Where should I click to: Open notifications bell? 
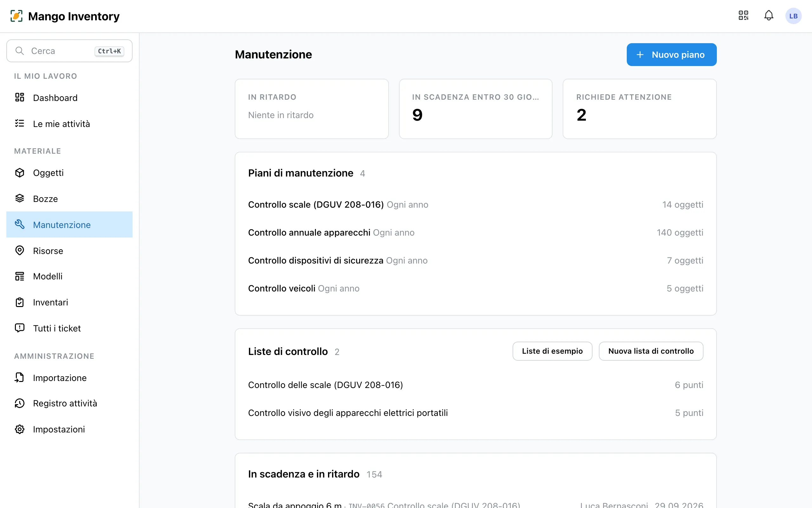(x=768, y=16)
